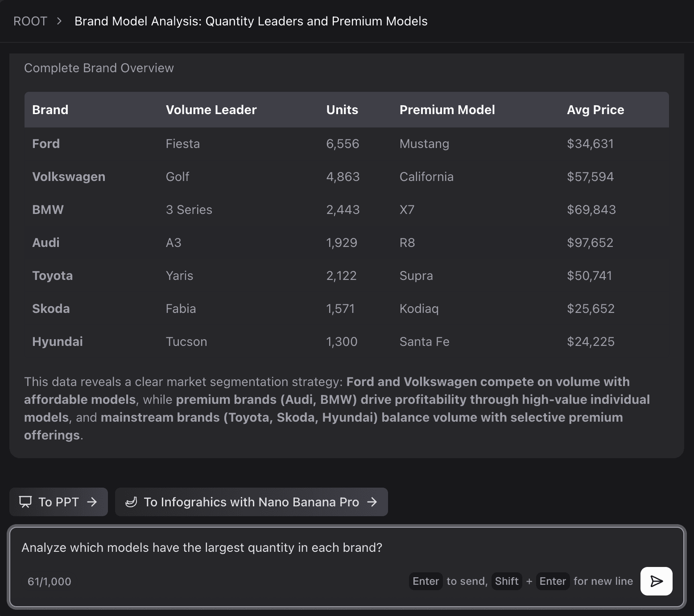Click the send message arrow icon
This screenshot has width=694, height=616.
(x=656, y=581)
